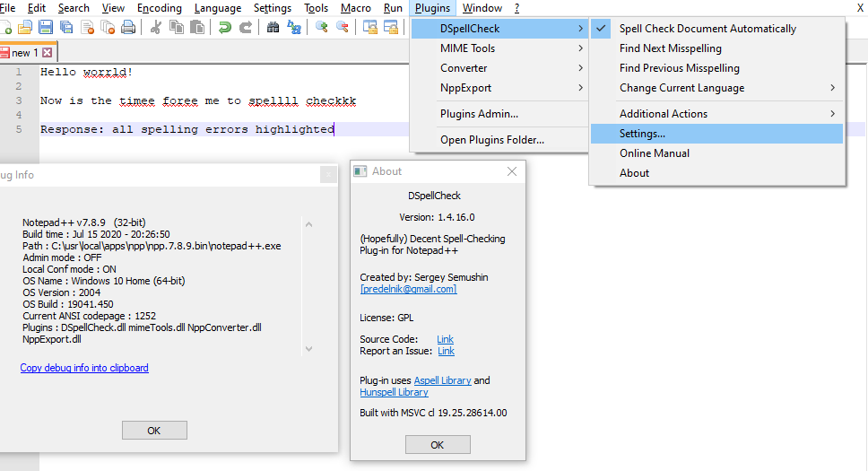The image size is (868, 471).
Task: Click the red unsaved icon on new 1 tab
Action: pyautogui.click(x=5, y=53)
